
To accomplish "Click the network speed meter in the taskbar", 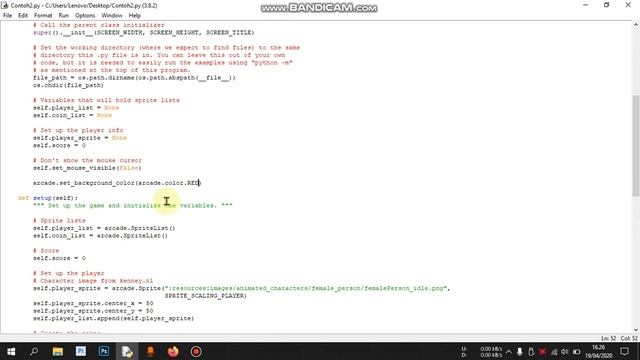I will tap(482, 351).
